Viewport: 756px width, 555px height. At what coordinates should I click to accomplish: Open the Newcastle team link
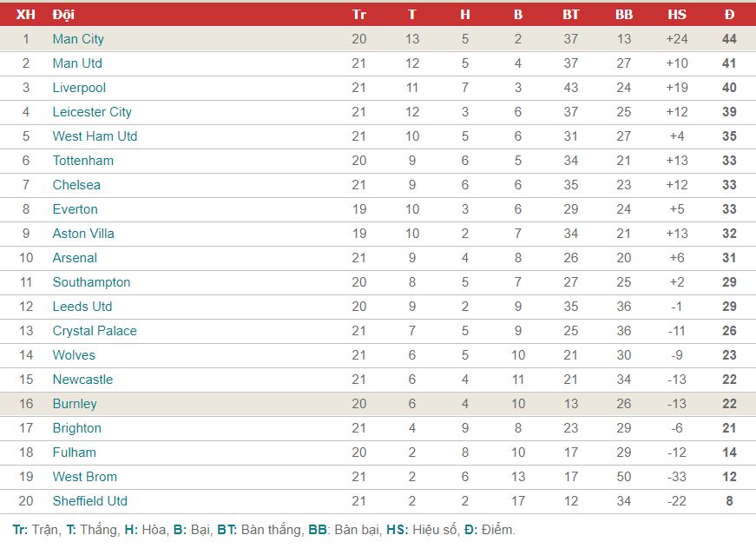point(83,380)
